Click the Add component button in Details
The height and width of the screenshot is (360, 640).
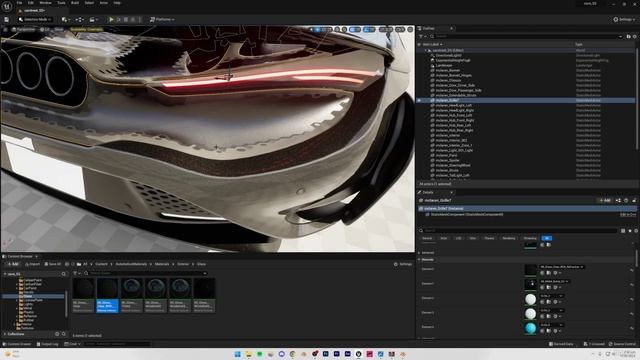pos(605,200)
